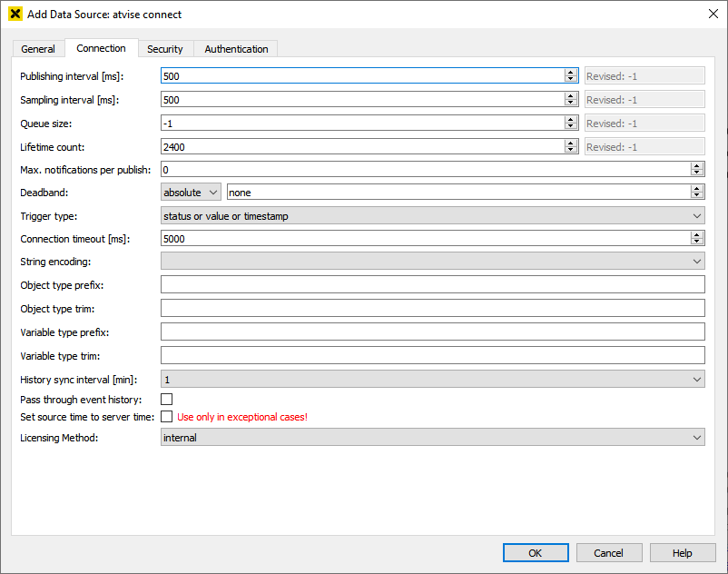728x574 pixels.
Task: Click the Object type prefix field
Action: pyautogui.click(x=432, y=285)
